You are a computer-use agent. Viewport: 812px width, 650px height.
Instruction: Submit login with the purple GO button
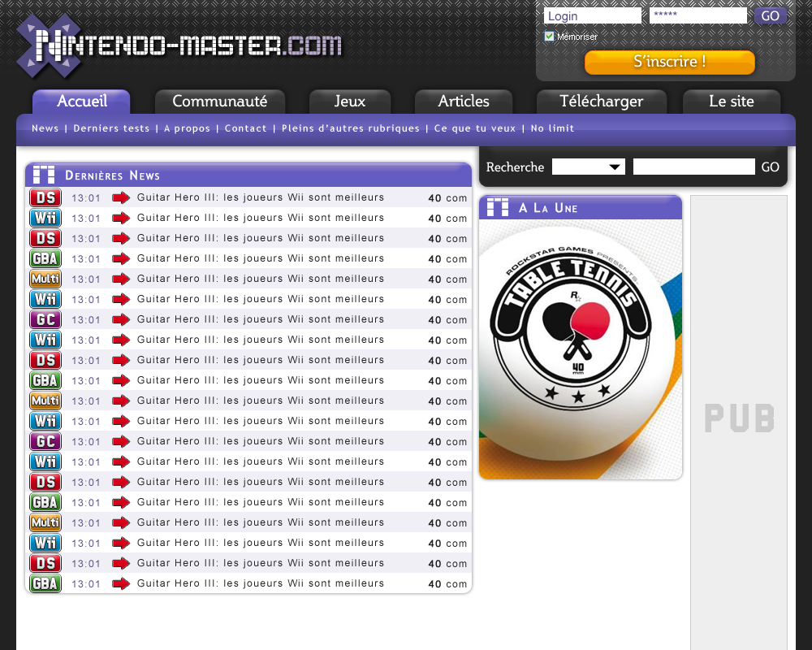coord(770,15)
